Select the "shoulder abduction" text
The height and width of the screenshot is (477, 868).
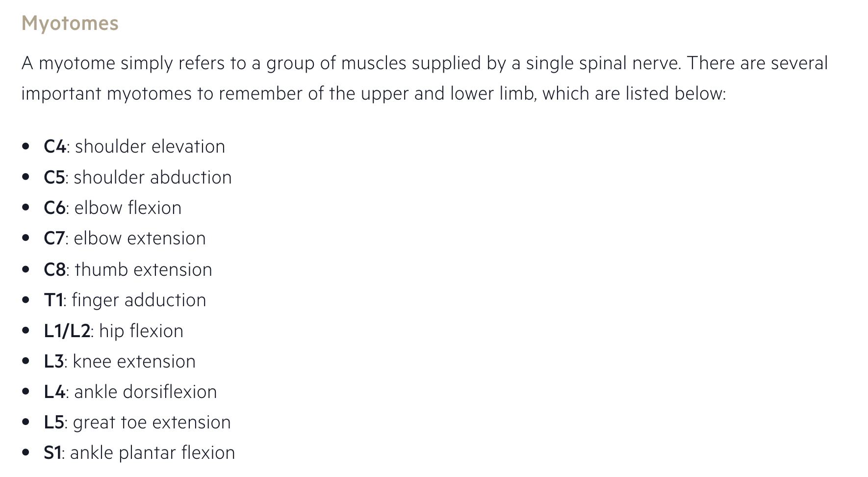click(x=153, y=178)
